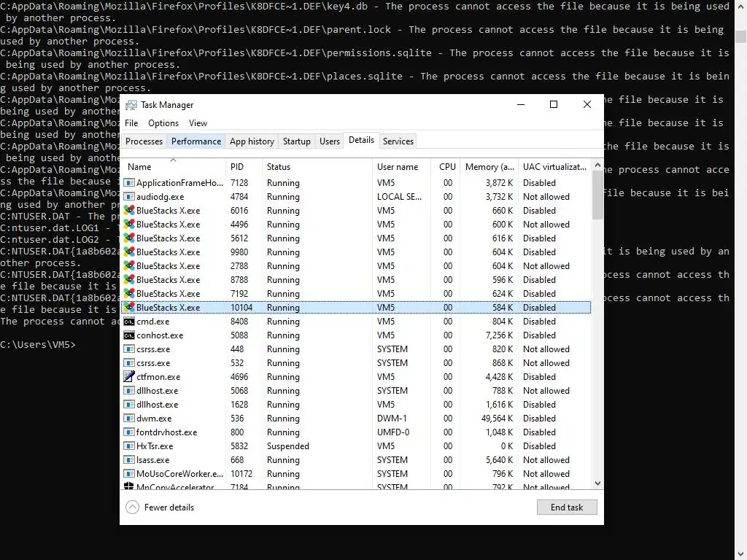Screen dimensions: 747x560
Task: Click the ctfmon.exe pen icon
Action: pyautogui.click(x=128, y=377)
